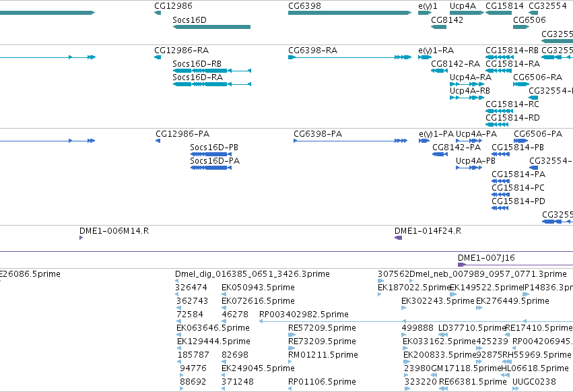This screenshot has height=392, width=573.
Task: Click the CG12986-PA protein feature
Action: 158,141
